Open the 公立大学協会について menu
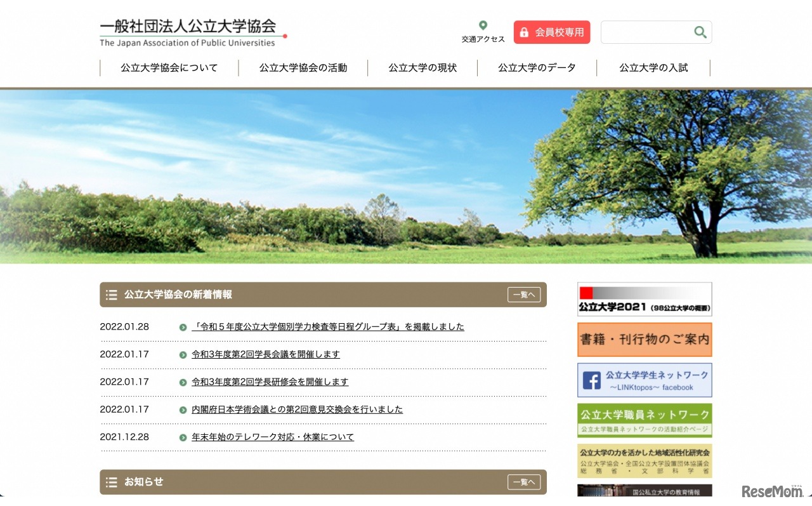 point(169,68)
